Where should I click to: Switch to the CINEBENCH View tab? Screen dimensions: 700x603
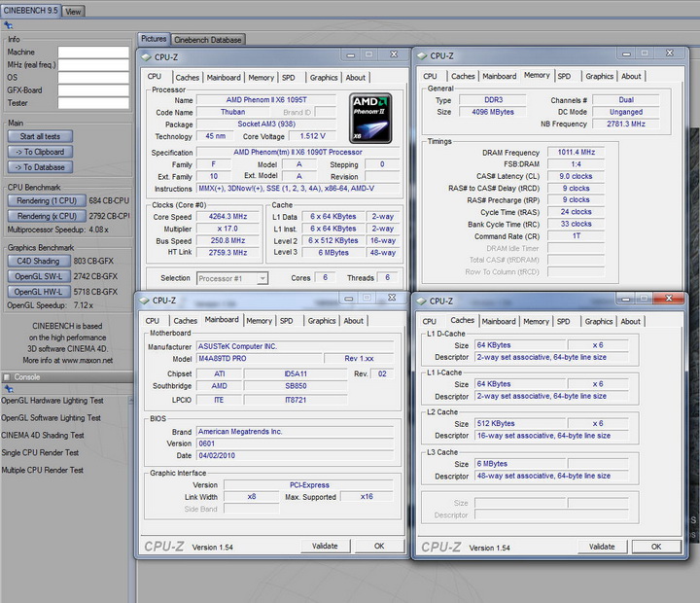coord(73,12)
